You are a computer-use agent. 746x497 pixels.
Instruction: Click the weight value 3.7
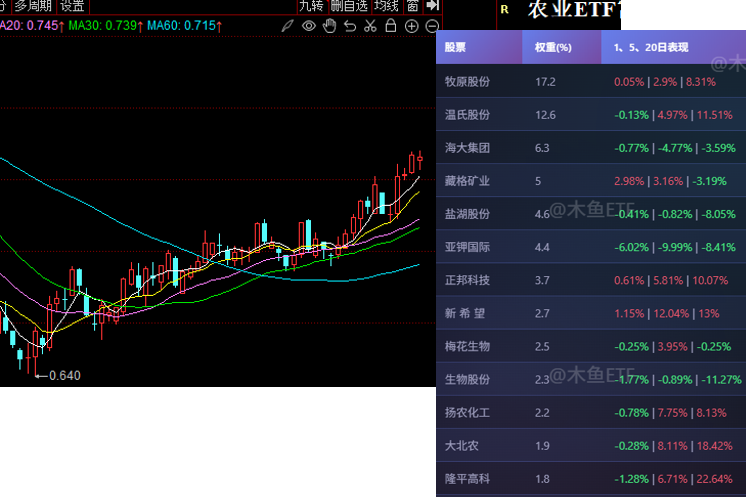pyautogui.click(x=542, y=280)
